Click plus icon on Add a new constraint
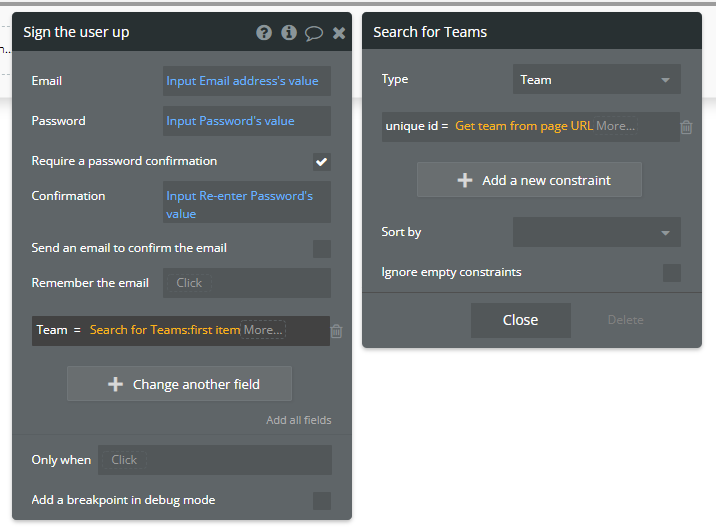 (464, 180)
